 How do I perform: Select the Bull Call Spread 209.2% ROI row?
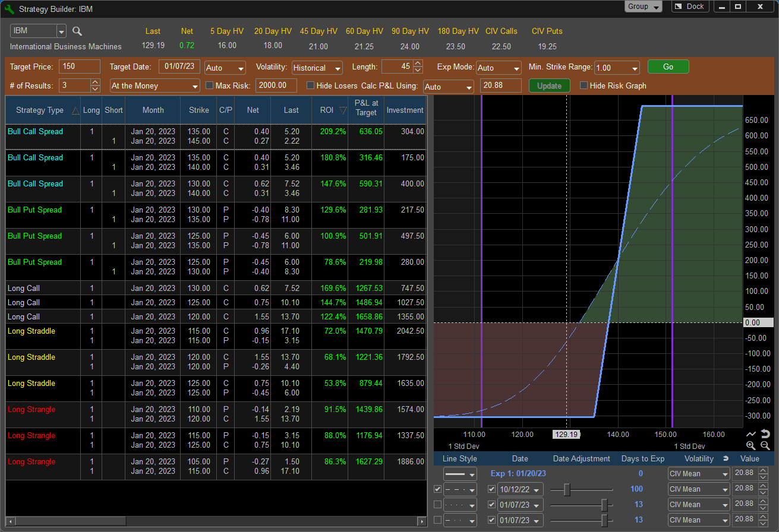[216, 137]
